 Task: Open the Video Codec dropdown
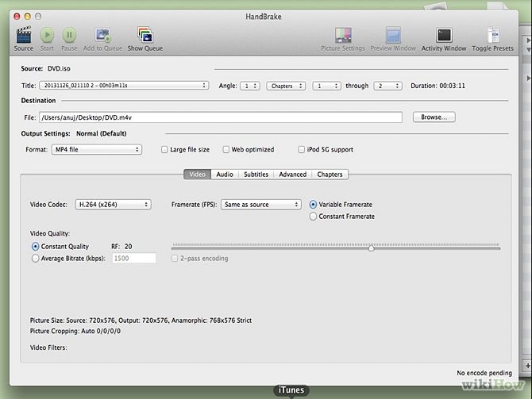[x=113, y=205]
